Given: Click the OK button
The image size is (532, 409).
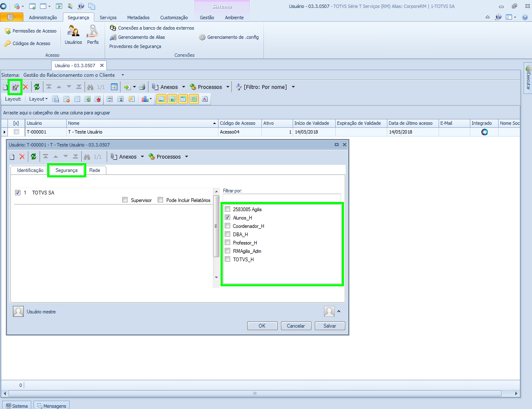Looking at the screenshot, I should click(262, 326).
